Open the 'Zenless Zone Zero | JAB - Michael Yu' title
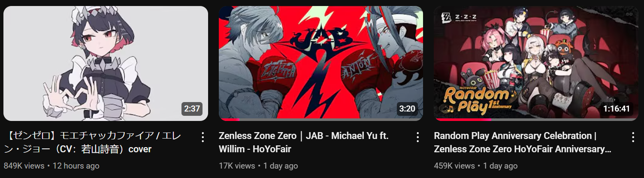This screenshot has width=644, height=178. pyautogui.click(x=304, y=142)
